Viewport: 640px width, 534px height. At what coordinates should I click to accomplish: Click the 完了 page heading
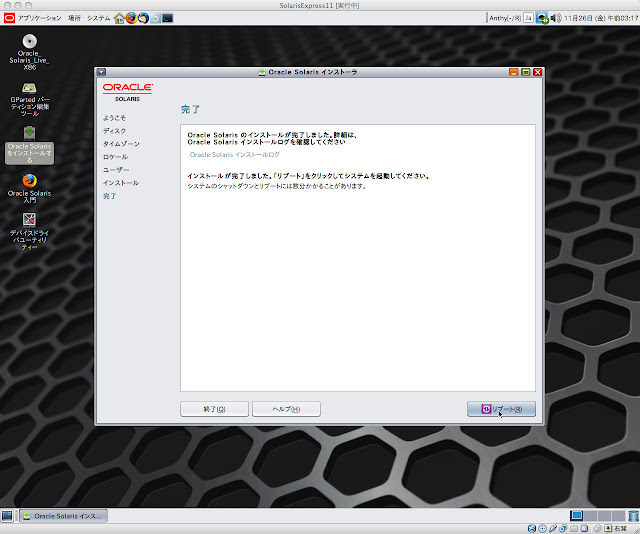(190, 109)
